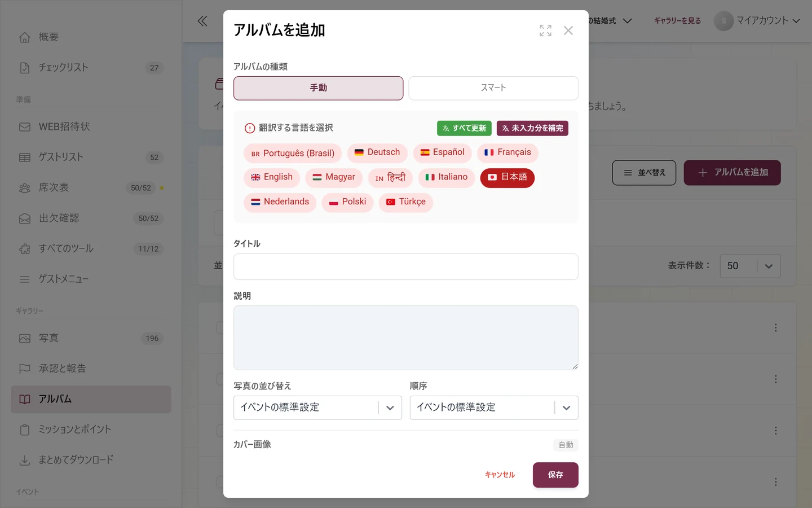812x508 pixels.
Task: Toggle Español language chip
Action: [442, 153]
